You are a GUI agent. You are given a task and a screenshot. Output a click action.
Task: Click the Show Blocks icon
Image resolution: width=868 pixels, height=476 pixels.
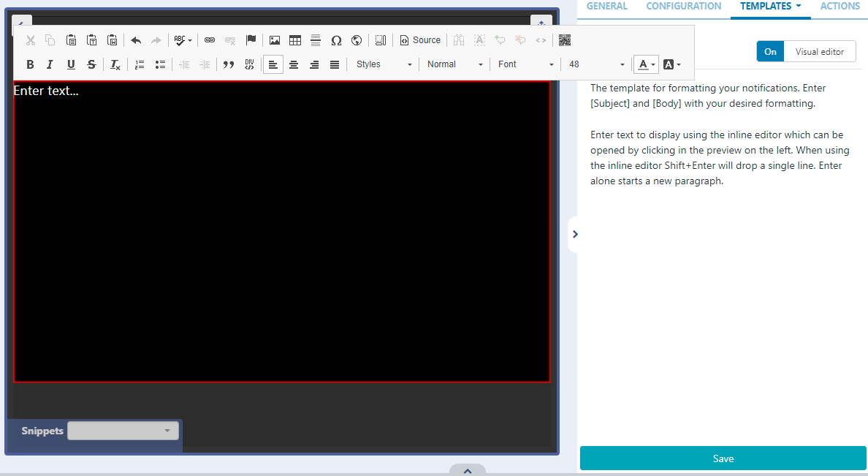tap(381, 40)
